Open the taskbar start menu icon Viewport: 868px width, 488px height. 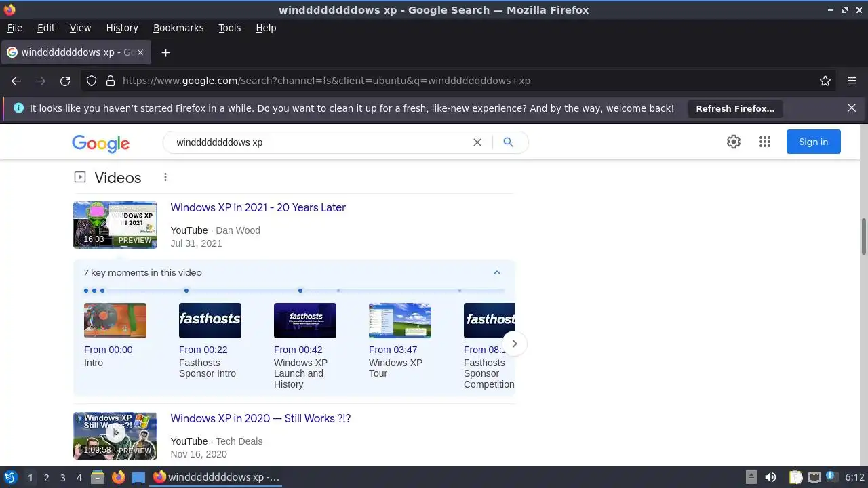click(10, 477)
